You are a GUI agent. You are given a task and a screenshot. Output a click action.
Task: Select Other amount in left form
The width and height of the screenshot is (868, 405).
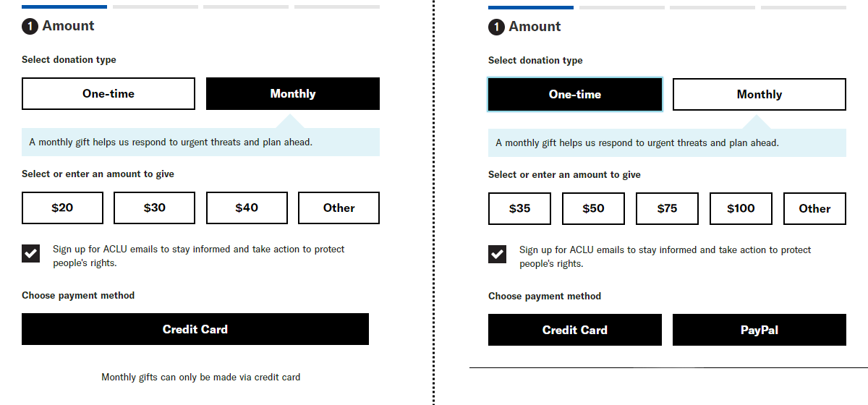(x=339, y=208)
